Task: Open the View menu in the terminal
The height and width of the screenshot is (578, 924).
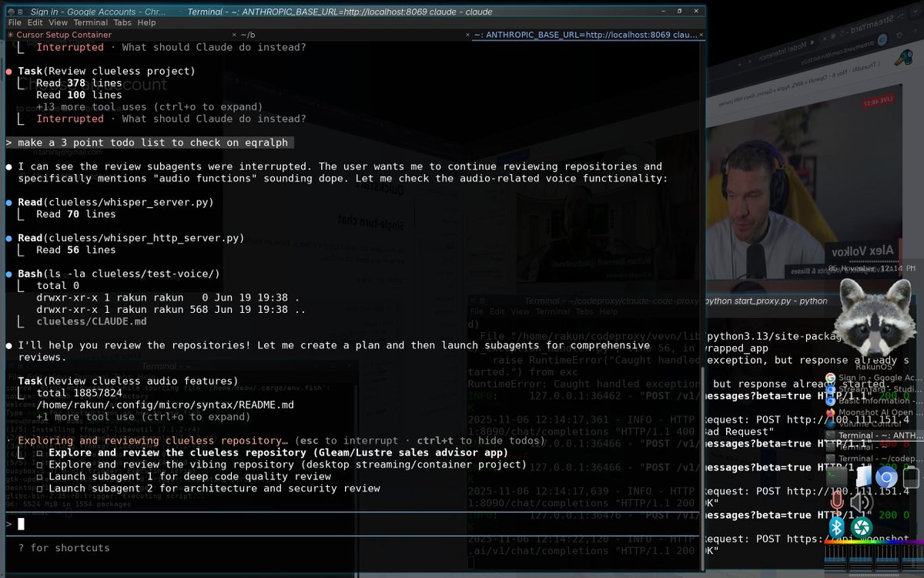Action: tap(58, 23)
